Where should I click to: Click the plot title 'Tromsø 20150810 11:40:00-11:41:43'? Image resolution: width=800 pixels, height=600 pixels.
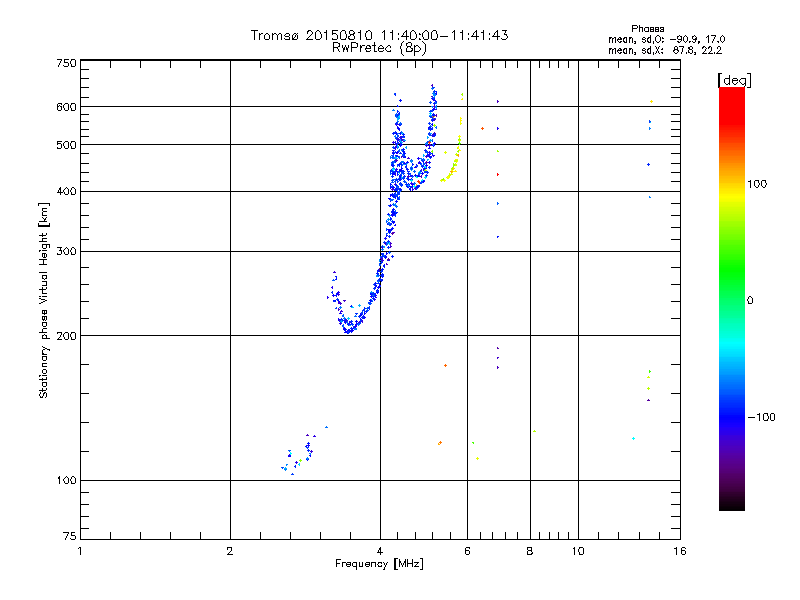coord(379,35)
